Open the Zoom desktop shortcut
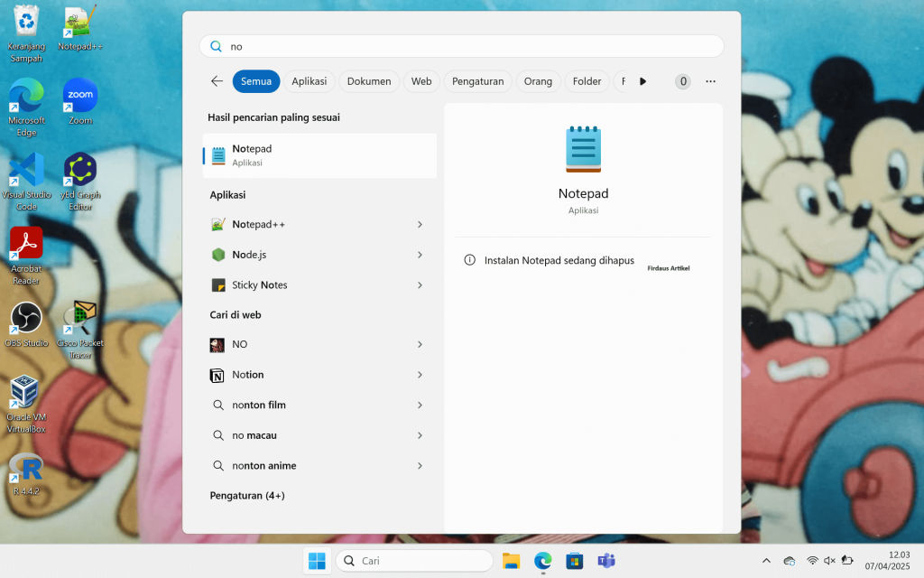Image resolution: width=924 pixels, height=578 pixels. coord(80,97)
